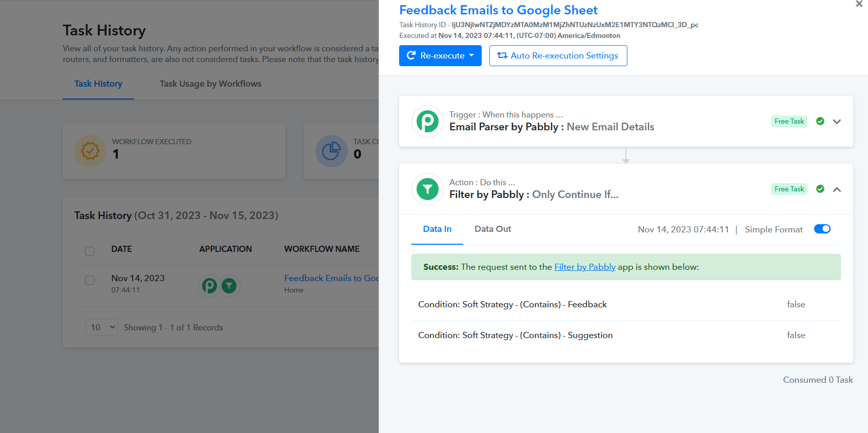Switch to the Data Out tab
The width and height of the screenshot is (868, 433).
(492, 229)
